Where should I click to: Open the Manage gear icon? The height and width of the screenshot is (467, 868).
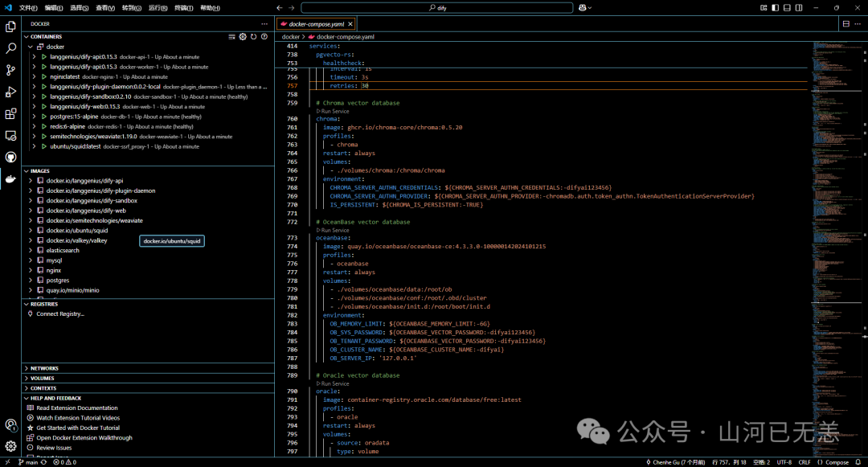10,446
